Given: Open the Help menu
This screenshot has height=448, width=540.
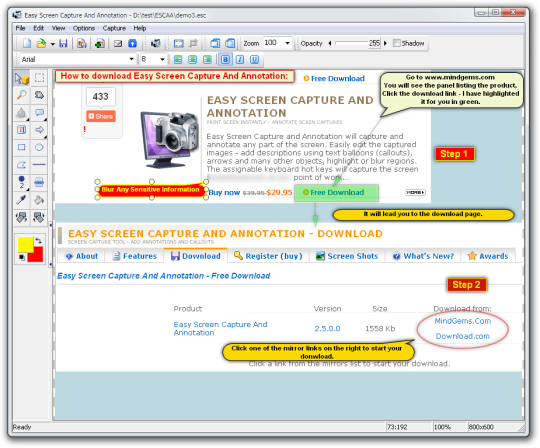Looking at the screenshot, I should pyautogui.click(x=139, y=28).
